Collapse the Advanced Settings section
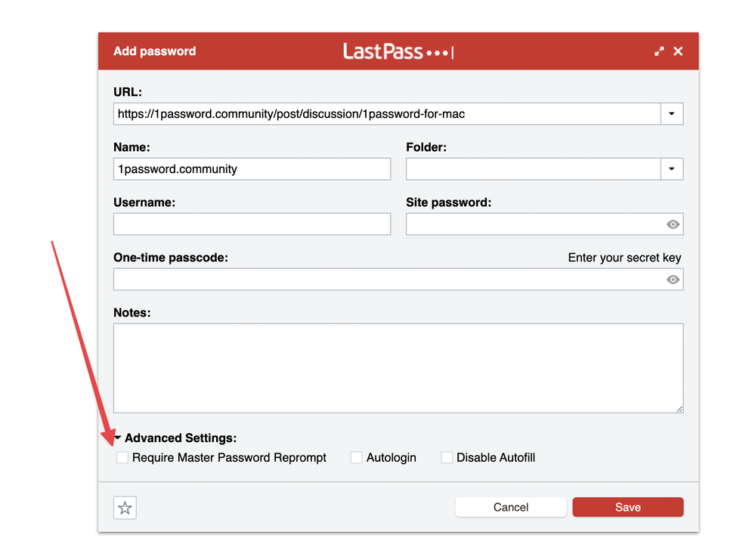Screen dimensions: 755x560 click(x=118, y=438)
